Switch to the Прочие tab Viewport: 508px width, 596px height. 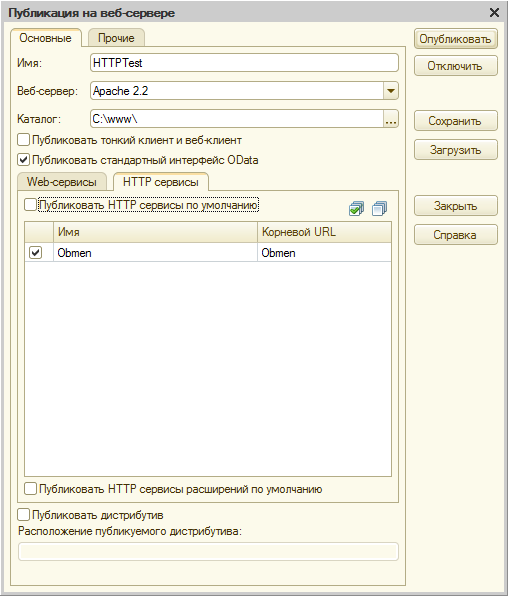[116, 38]
